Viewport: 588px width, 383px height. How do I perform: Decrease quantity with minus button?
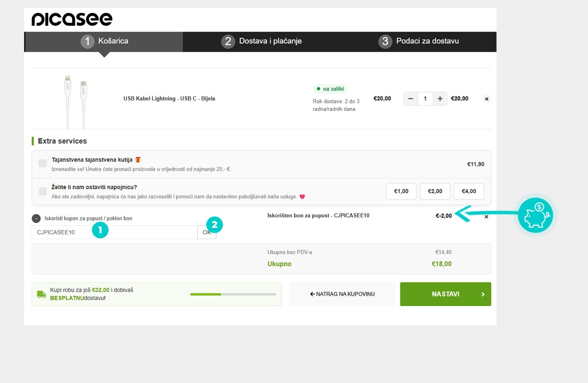(411, 98)
